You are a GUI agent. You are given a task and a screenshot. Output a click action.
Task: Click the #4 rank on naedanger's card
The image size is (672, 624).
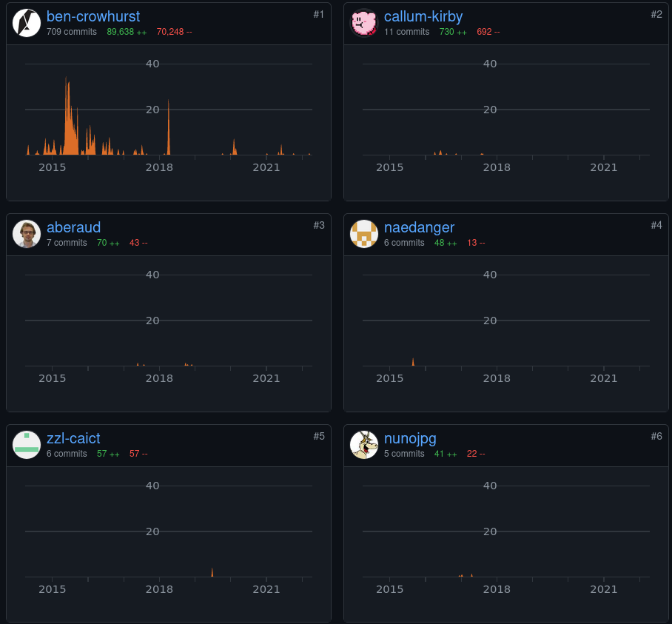656,225
